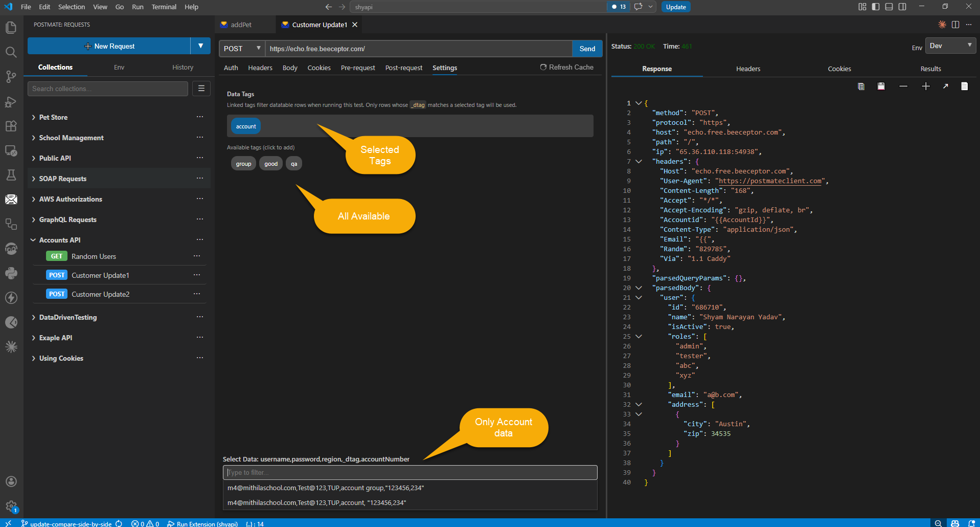Screen dimensions: 980x527
Task: Fold the 'roles' array in response JSON
Action: pos(639,336)
